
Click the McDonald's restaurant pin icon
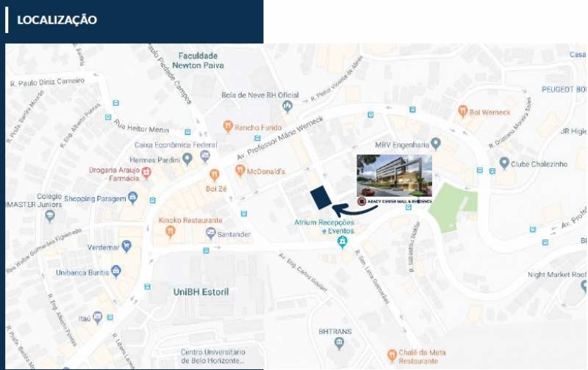(240, 170)
